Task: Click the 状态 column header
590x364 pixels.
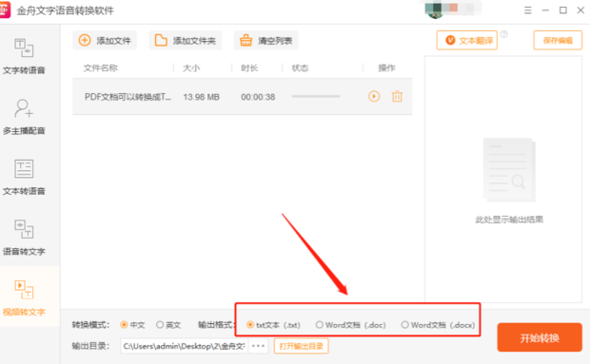Action: [x=300, y=68]
